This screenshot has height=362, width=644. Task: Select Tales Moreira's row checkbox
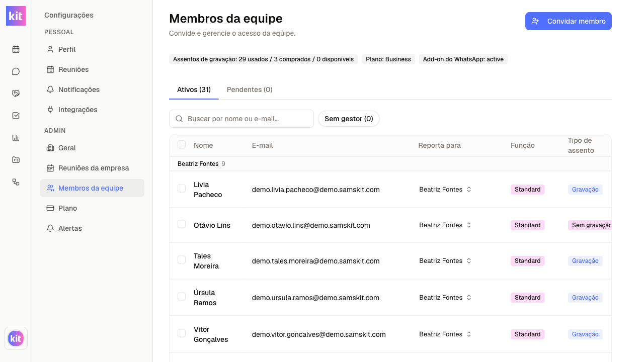click(182, 260)
